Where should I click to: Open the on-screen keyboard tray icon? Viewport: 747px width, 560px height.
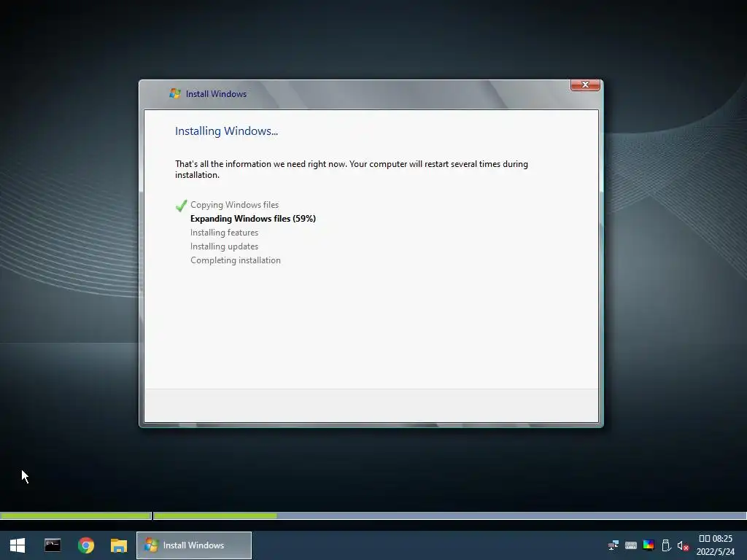point(631,545)
